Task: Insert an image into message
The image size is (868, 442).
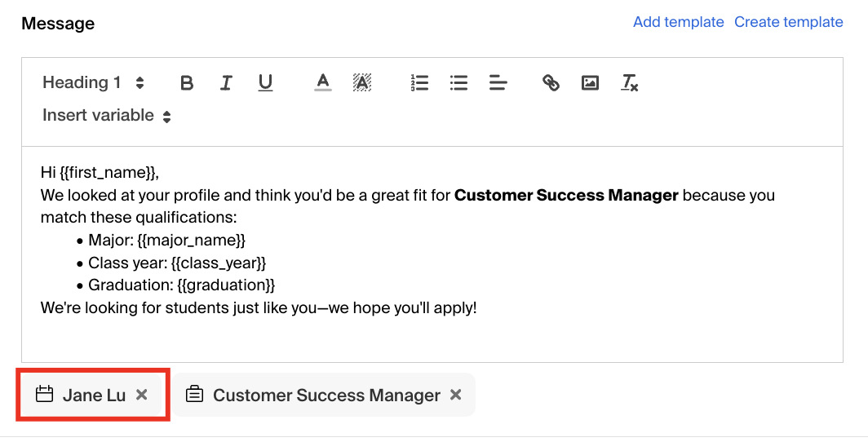Action: click(590, 83)
